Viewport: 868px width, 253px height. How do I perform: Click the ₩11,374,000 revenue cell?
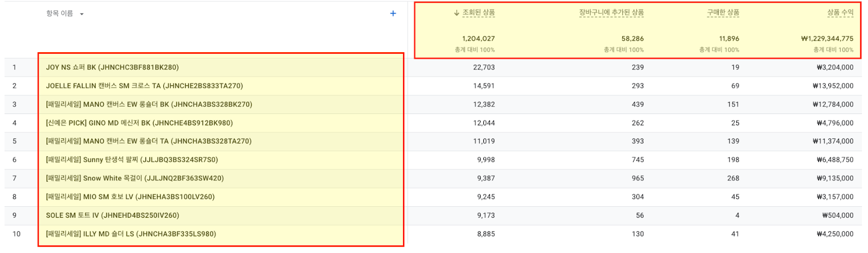pyautogui.click(x=833, y=141)
